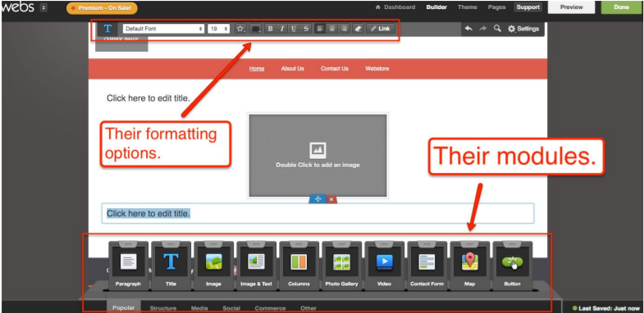The image size is (644, 313).
Task: Click the highlighted title input field
Action: [317, 213]
